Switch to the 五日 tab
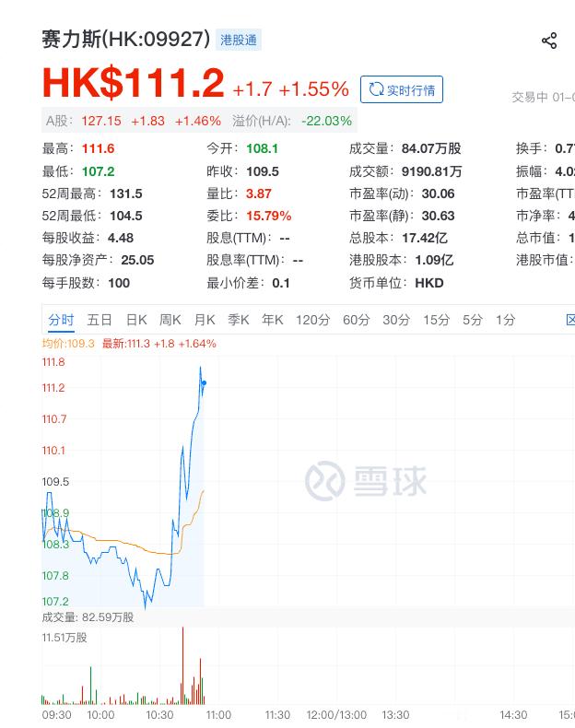Screen dimensions: 575x728 [x=100, y=320]
